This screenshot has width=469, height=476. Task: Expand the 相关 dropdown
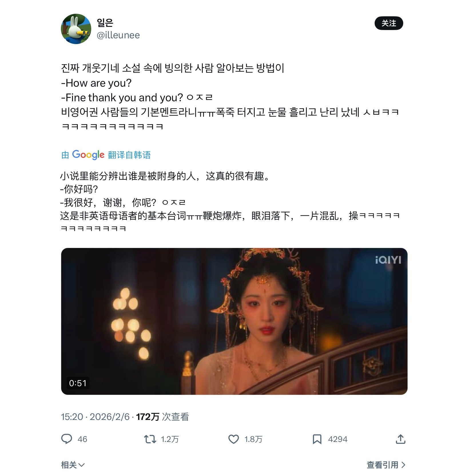click(x=73, y=465)
